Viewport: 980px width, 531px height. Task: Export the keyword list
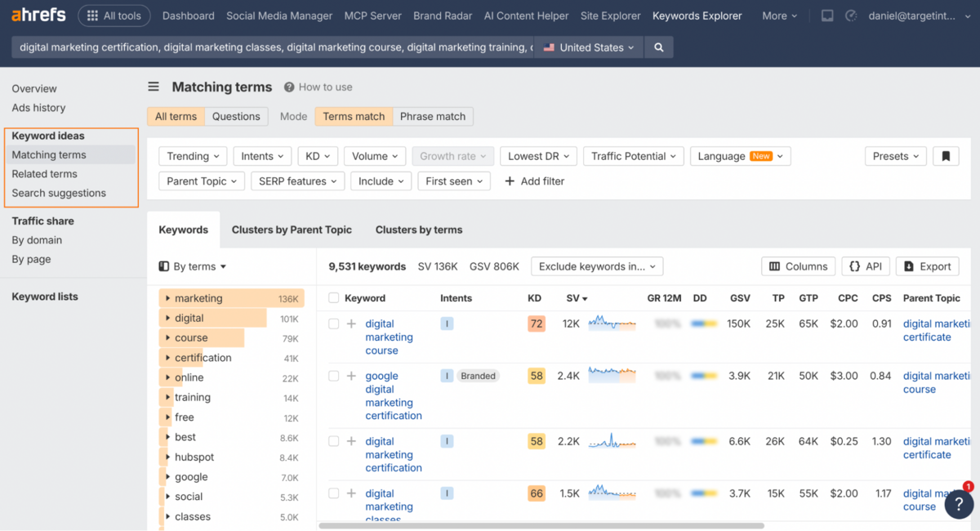928,266
